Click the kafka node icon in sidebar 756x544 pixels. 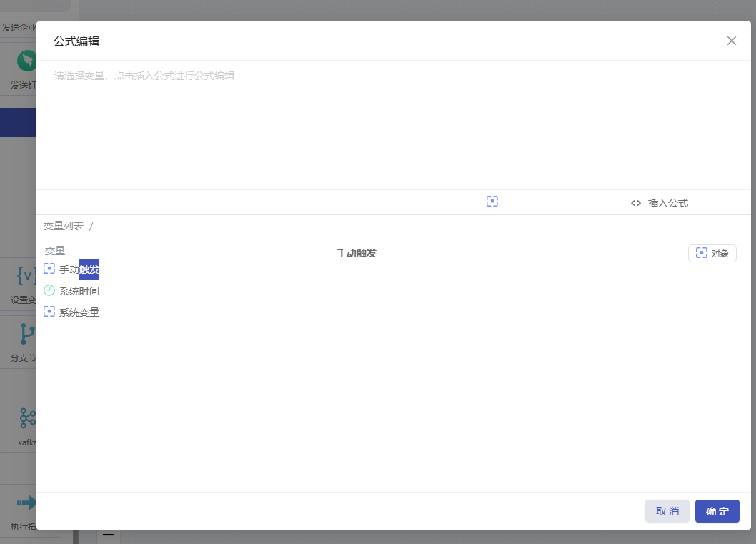point(27,418)
